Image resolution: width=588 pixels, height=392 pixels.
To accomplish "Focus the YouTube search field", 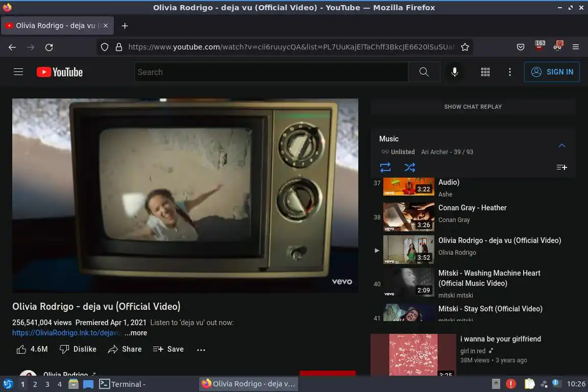I will (x=271, y=72).
